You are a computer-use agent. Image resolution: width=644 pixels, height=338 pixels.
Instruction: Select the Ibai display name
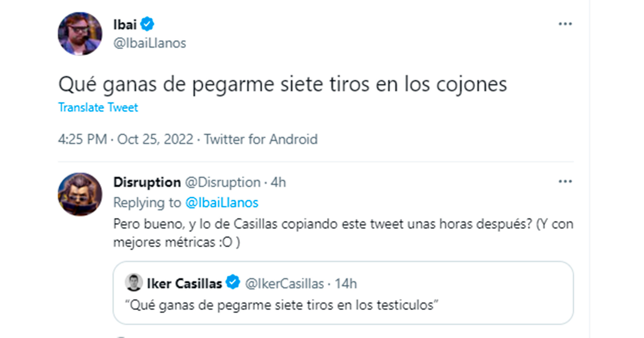[125, 24]
